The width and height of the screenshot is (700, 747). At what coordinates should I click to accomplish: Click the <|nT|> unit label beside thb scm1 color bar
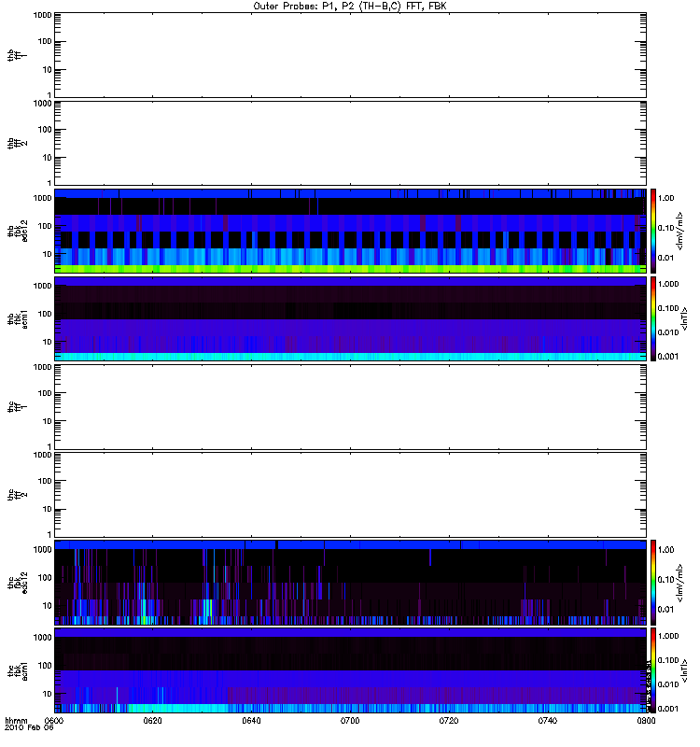pos(685,318)
